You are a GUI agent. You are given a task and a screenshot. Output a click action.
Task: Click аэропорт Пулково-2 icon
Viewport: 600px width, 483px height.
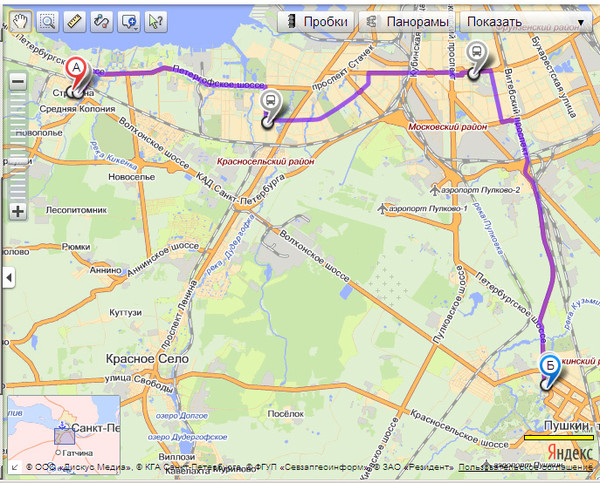coord(434,189)
